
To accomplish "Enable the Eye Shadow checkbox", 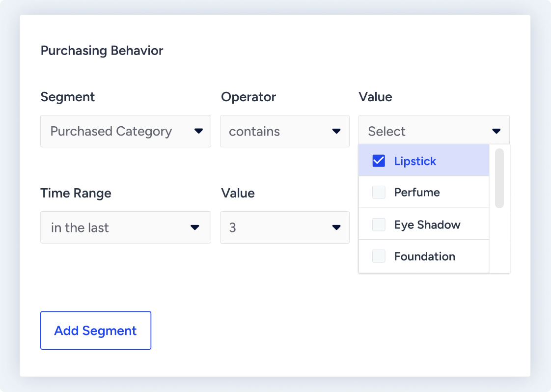I will point(379,224).
